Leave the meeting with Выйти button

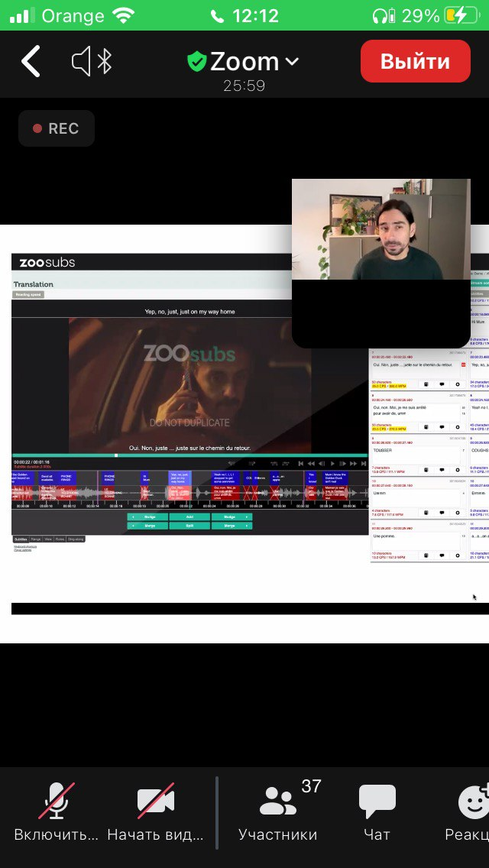point(415,61)
